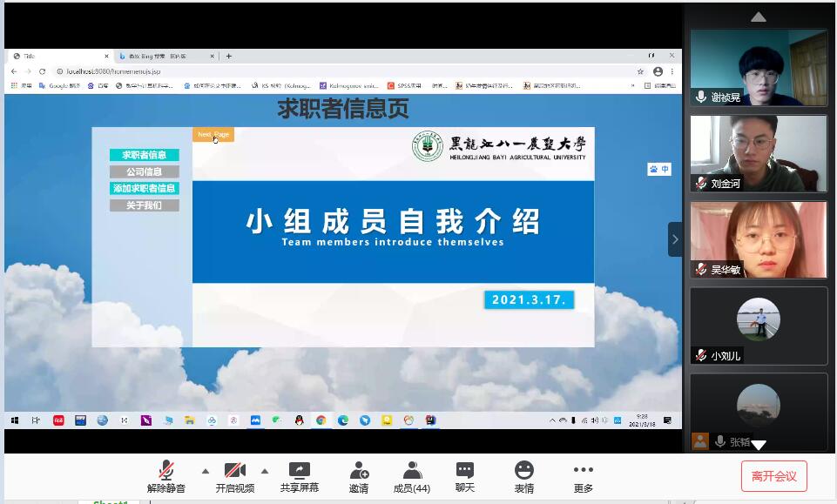Expand the audio options arrow beside microphone
Viewport: 837px width, 504px height.
[x=206, y=471]
